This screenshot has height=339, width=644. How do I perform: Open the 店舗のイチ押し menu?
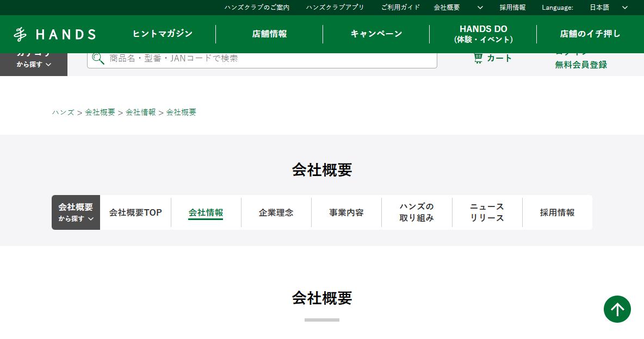(x=590, y=34)
